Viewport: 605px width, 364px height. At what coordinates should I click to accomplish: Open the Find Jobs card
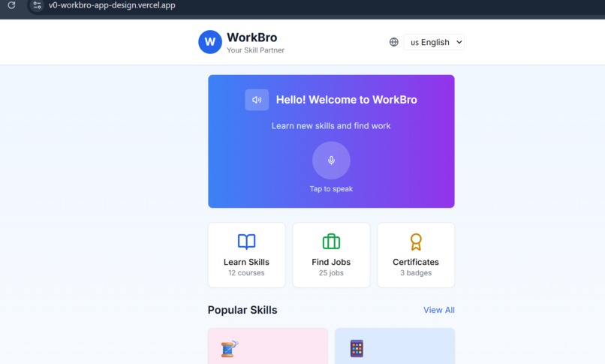(331, 255)
